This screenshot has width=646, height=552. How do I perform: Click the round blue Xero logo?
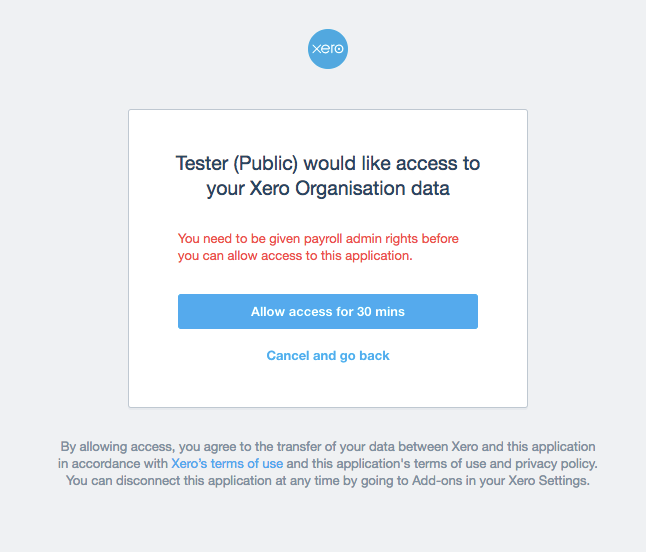(328, 49)
